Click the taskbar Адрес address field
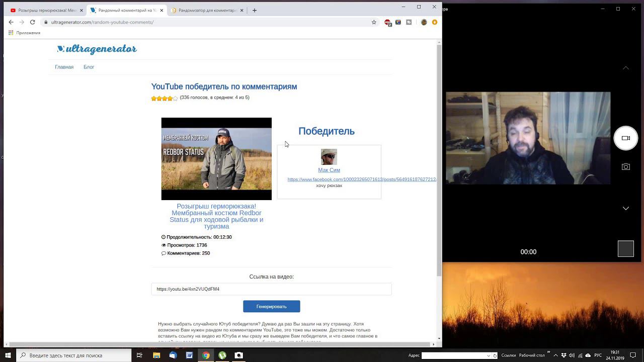644x362 pixels. 453,355
